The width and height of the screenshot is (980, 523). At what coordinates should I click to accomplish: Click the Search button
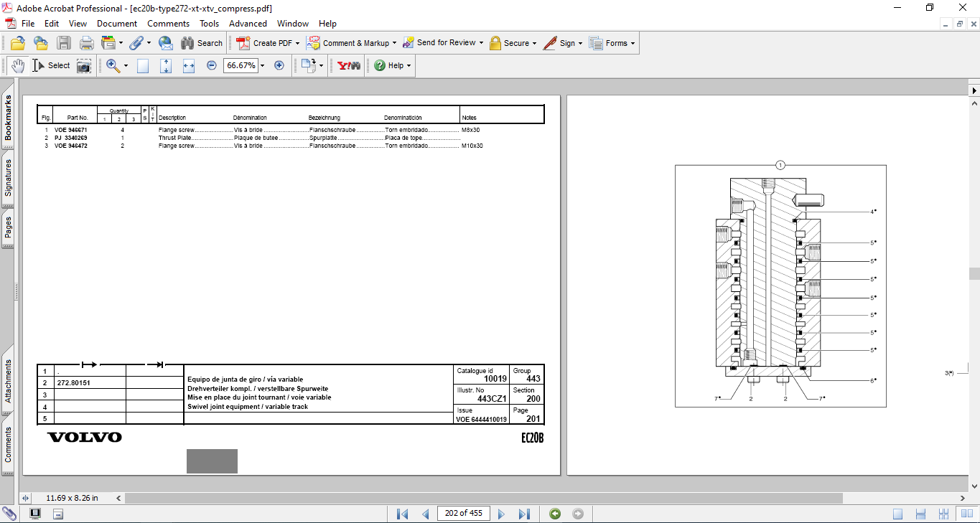pyautogui.click(x=202, y=43)
